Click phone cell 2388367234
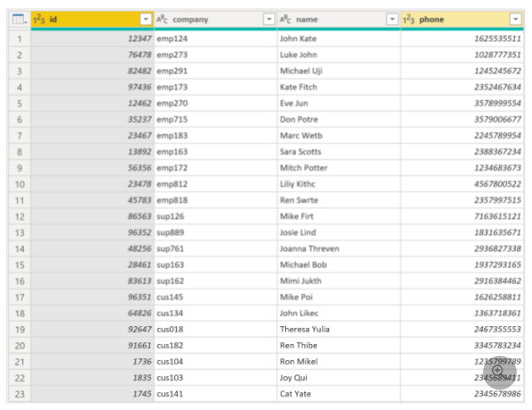 pos(462,152)
